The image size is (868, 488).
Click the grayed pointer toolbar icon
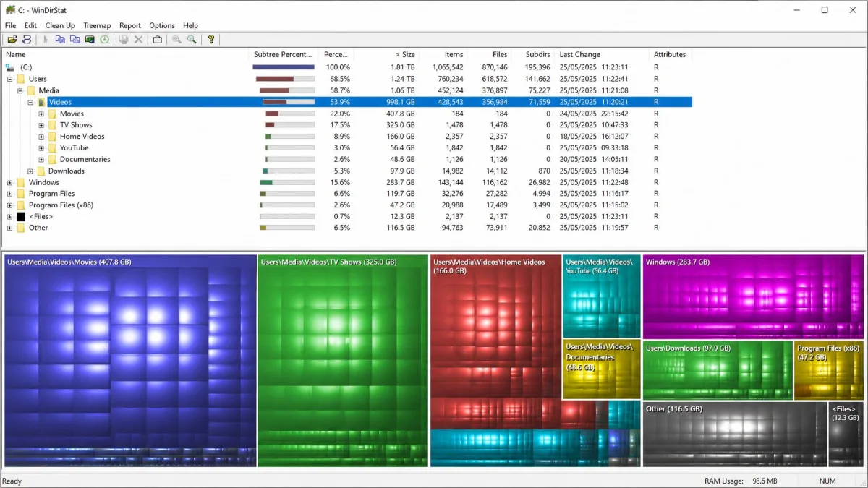(x=46, y=39)
